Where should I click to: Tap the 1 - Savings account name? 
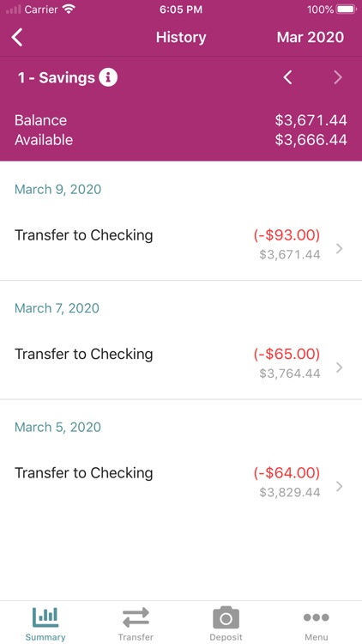[x=56, y=77]
